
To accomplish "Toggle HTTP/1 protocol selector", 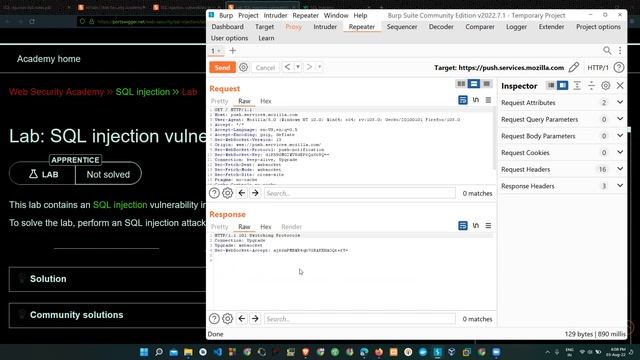I will point(598,68).
